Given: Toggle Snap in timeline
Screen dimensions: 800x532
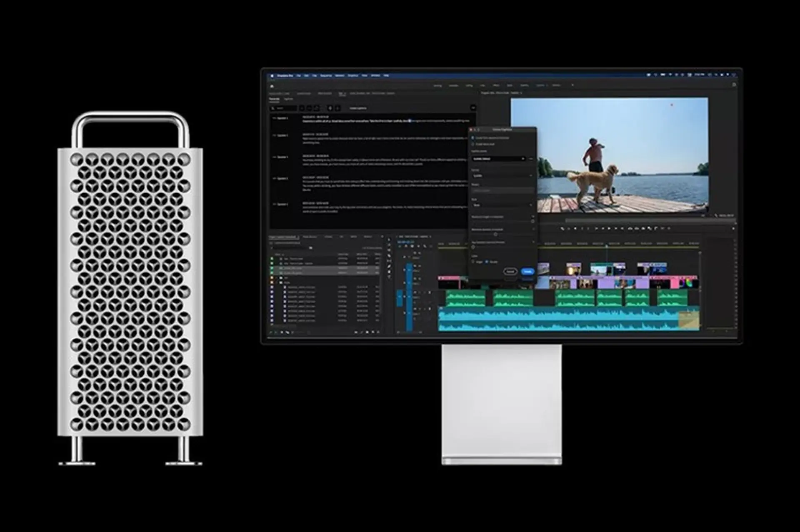Looking at the screenshot, I should click(x=406, y=246).
